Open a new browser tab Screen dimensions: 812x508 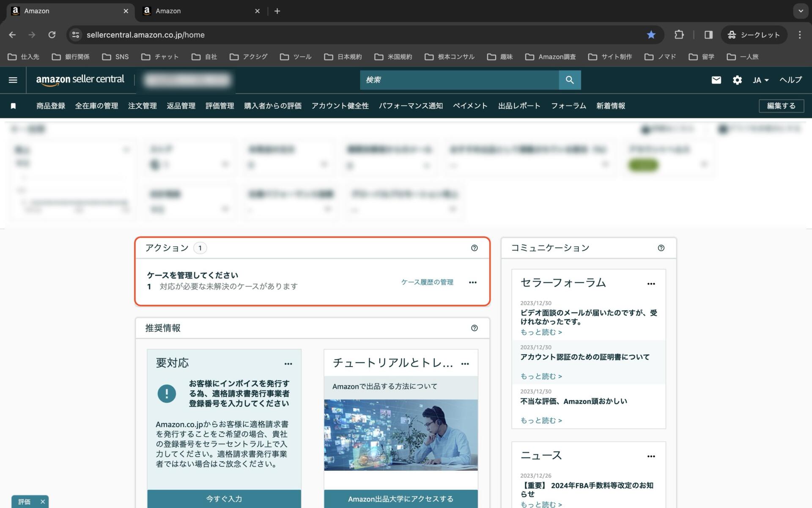277,11
